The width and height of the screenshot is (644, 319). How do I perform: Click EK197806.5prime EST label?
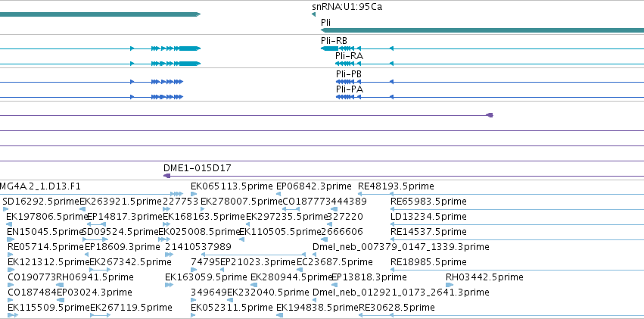pyautogui.click(x=47, y=217)
